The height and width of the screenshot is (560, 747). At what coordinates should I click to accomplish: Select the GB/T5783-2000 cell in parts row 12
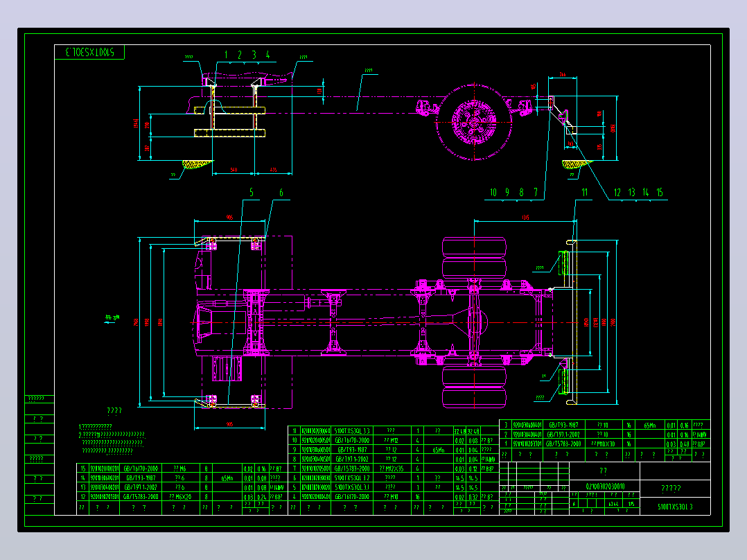click(141, 497)
